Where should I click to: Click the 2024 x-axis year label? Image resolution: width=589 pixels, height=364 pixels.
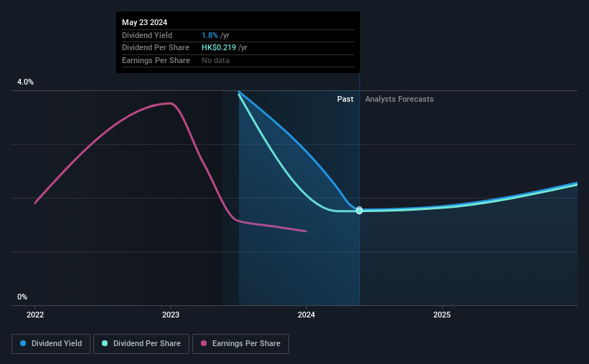pyautogui.click(x=306, y=314)
